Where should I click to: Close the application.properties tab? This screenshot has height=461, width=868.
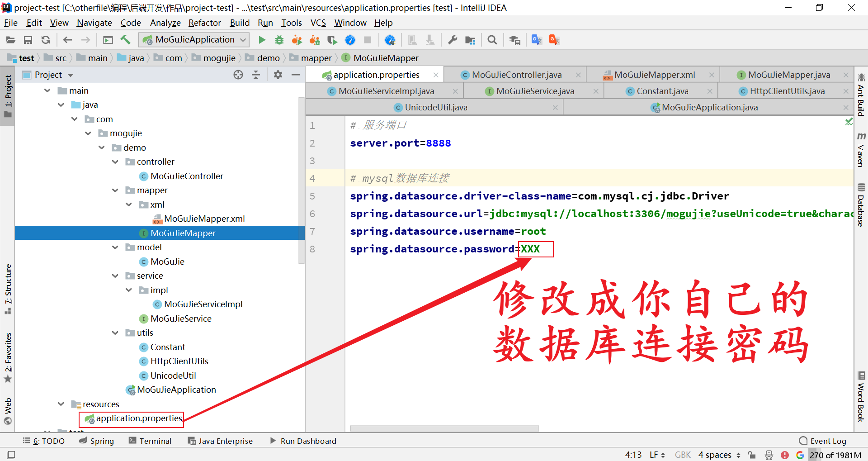pyautogui.click(x=436, y=75)
